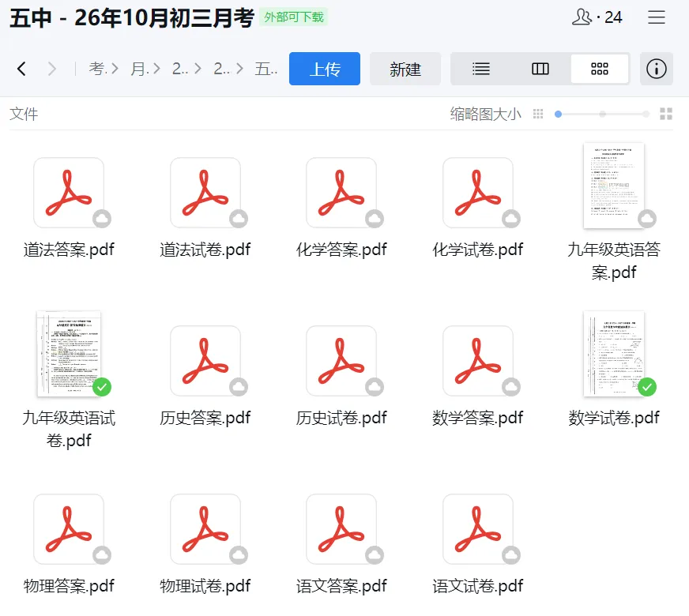Click cloud status badge on 化学试卷.pdf
This screenshot has width=689, height=616.
click(511, 219)
